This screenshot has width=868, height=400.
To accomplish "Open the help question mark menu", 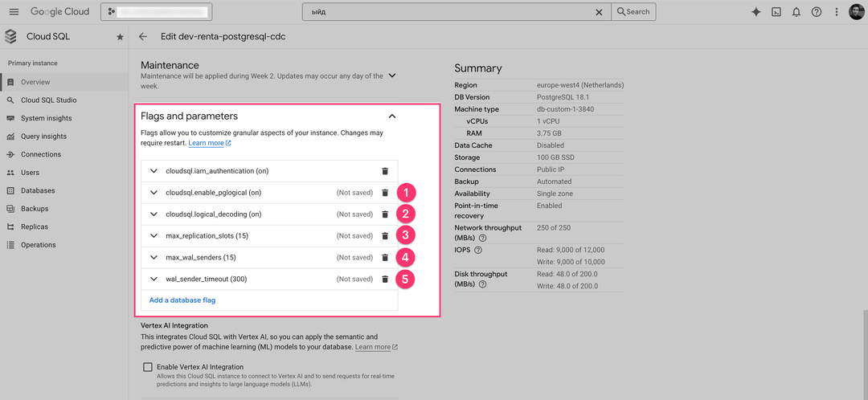I will (817, 12).
